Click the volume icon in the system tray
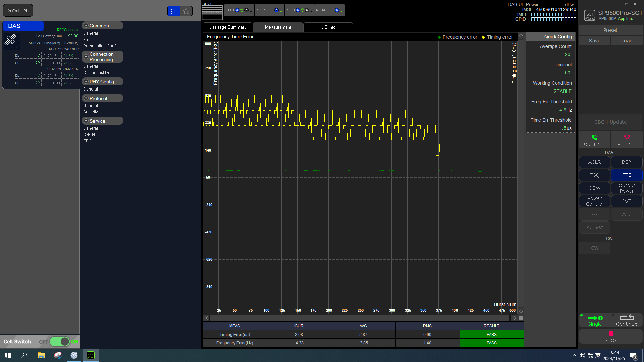This screenshot has height=362, width=644. 582,355
